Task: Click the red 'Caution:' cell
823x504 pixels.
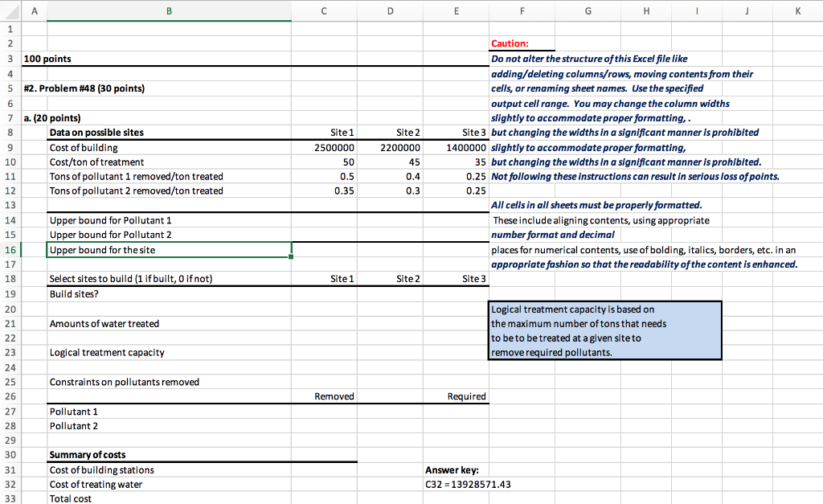Action: click(x=522, y=43)
